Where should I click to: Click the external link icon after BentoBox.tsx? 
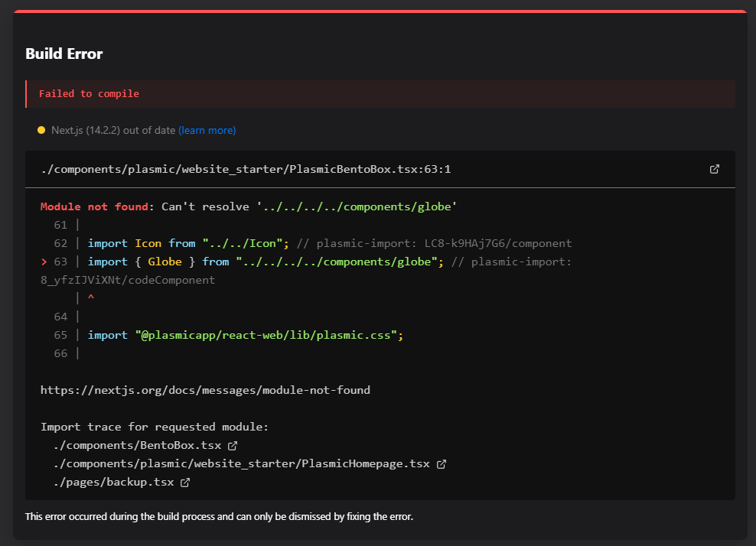pos(233,445)
